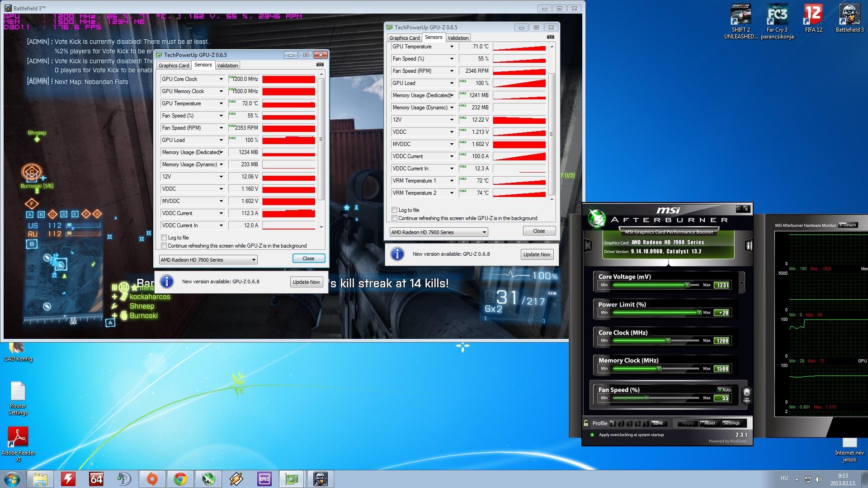
Task: Select Sensors tab in right GPU-Z window
Action: (x=434, y=38)
